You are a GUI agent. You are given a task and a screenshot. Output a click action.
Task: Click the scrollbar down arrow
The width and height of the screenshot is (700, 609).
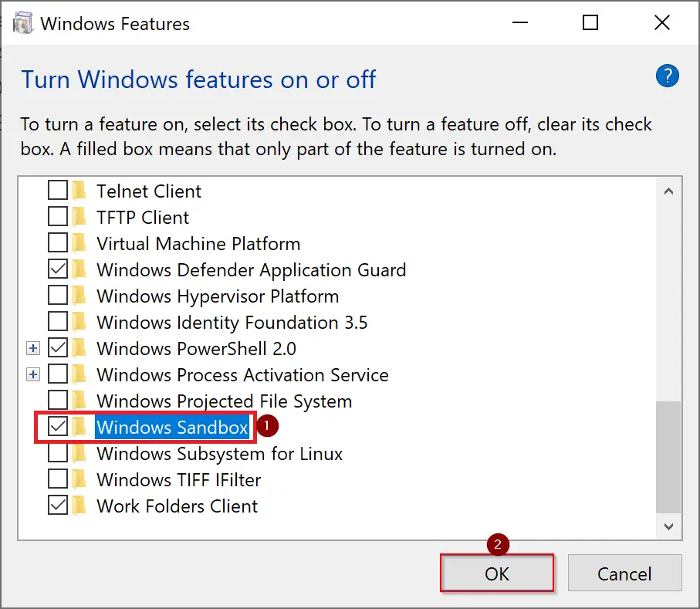click(668, 526)
